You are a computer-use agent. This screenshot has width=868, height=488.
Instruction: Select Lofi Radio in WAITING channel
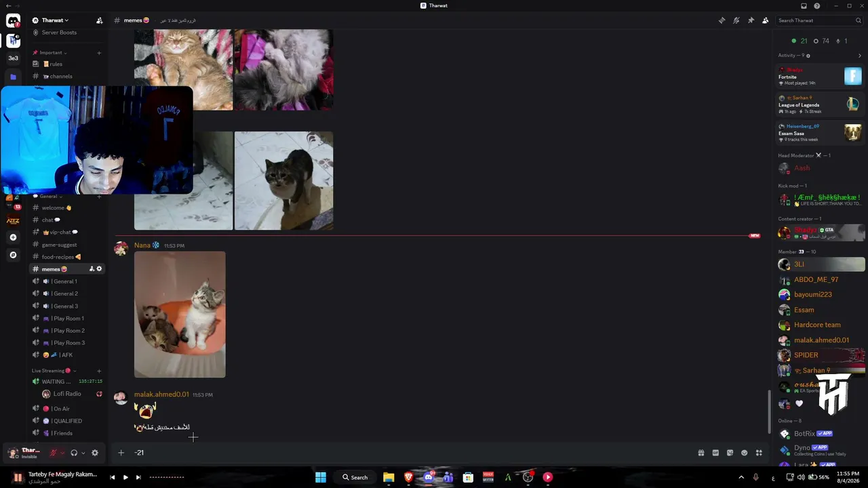71,394
